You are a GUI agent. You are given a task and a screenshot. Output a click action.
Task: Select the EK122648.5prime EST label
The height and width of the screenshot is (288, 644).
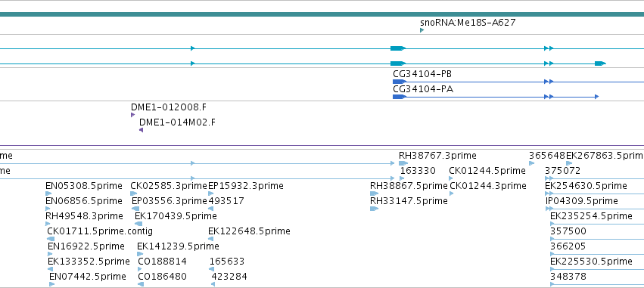click(x=249, y=231)
